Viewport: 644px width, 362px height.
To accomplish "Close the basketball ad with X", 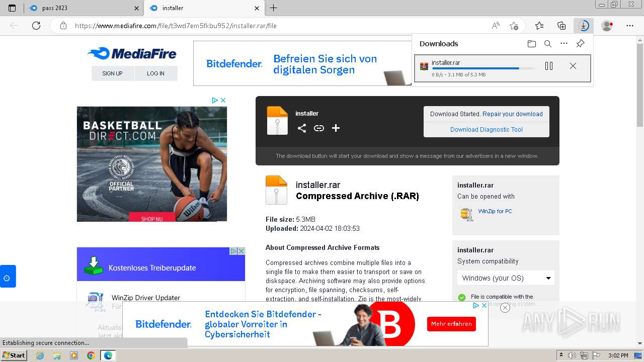I will tap(223, 100).
